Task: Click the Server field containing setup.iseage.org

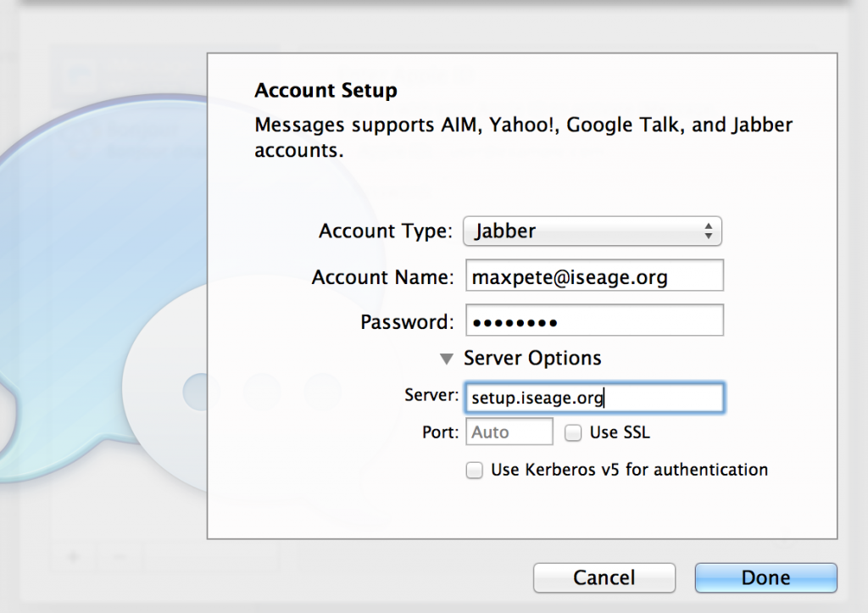Action: coord(594,398)
